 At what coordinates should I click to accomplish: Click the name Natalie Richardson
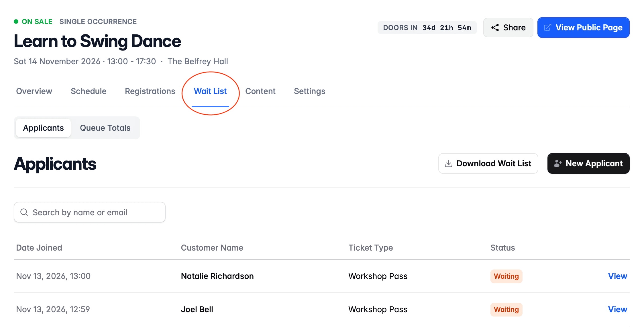(x=217, y=276)
